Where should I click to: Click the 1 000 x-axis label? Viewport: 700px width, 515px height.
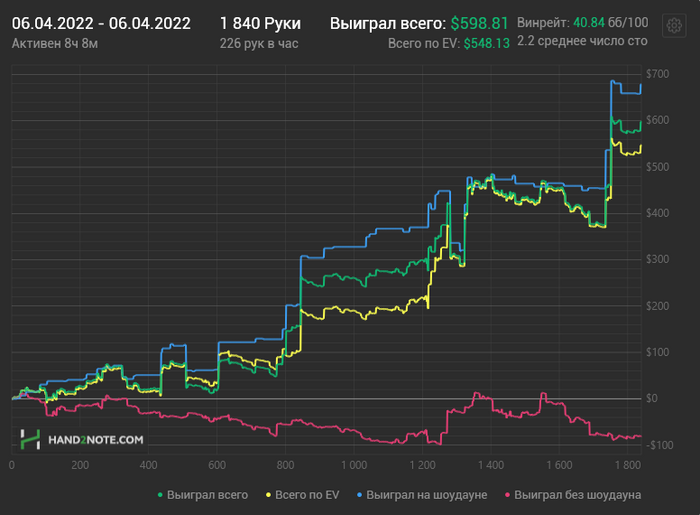(354, 465)
